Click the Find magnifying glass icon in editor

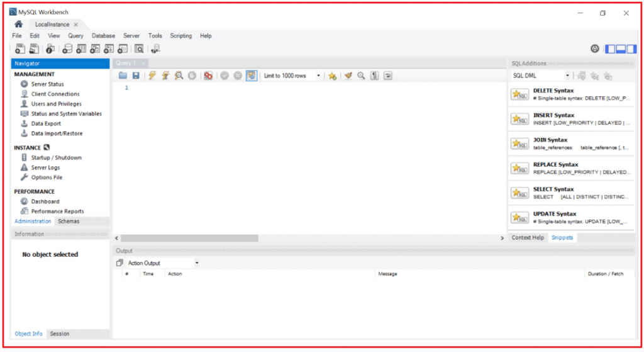point(361,76)
